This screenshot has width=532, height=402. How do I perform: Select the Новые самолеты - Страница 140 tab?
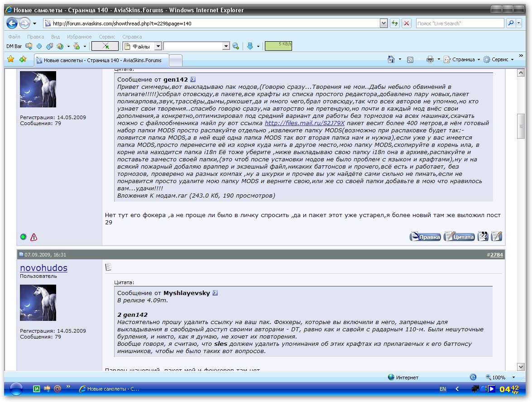(x=101, y=60)
